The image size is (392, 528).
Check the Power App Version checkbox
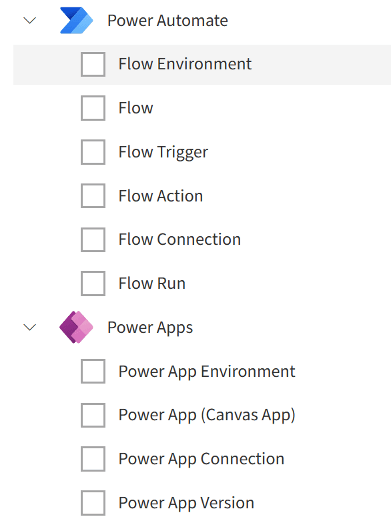93,503
